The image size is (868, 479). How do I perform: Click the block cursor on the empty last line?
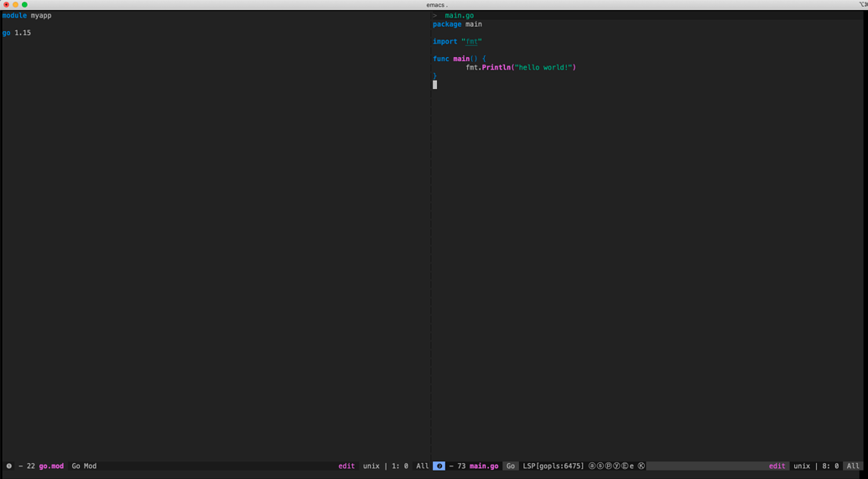(435, 85)
